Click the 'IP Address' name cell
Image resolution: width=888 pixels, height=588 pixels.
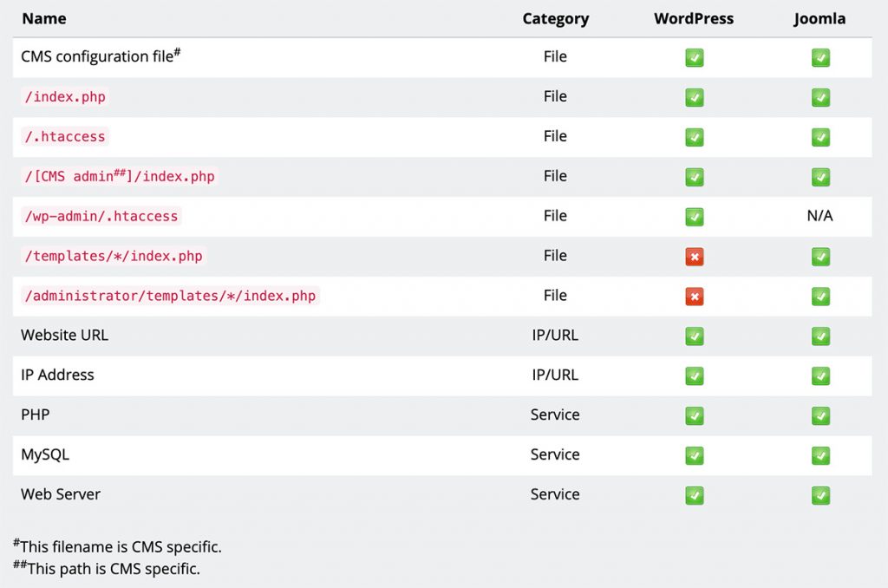point(57,375)
